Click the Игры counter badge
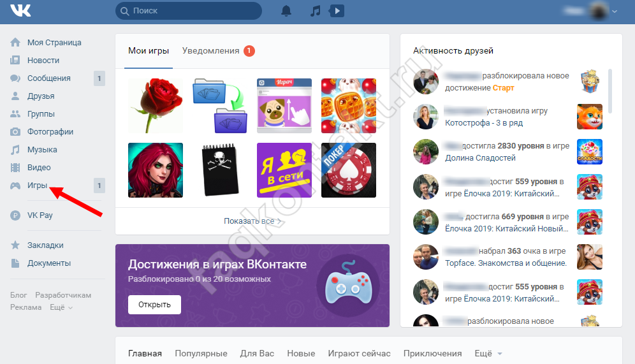The height and width of the screenshot is (364, 635). pos(99,186)
